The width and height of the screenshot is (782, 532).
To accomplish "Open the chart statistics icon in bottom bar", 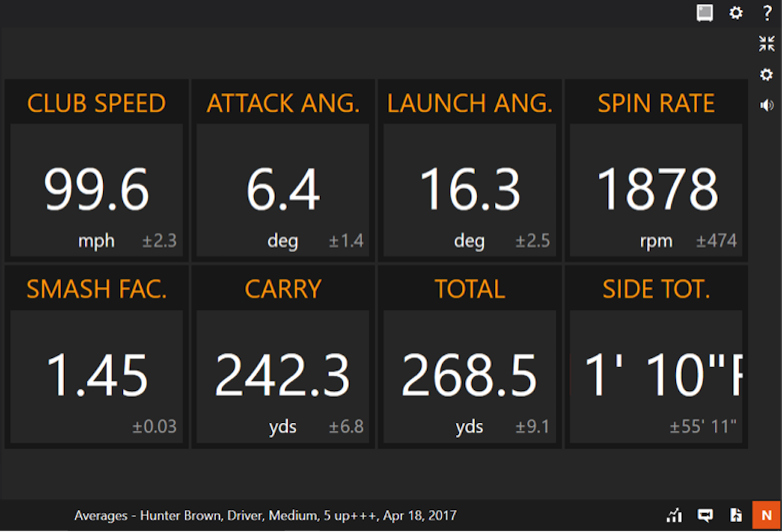I will click(674, 515).
